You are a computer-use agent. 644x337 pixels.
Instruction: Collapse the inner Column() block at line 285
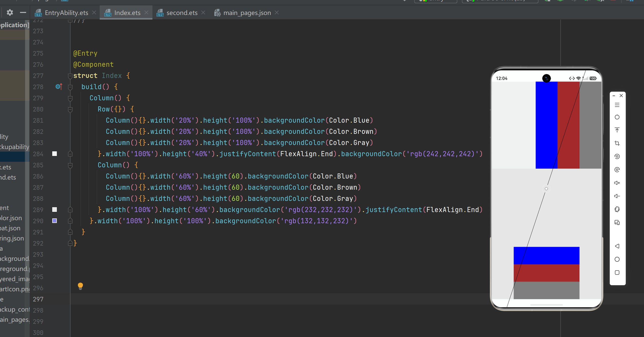pyautogui.click(x=70, y=165)
